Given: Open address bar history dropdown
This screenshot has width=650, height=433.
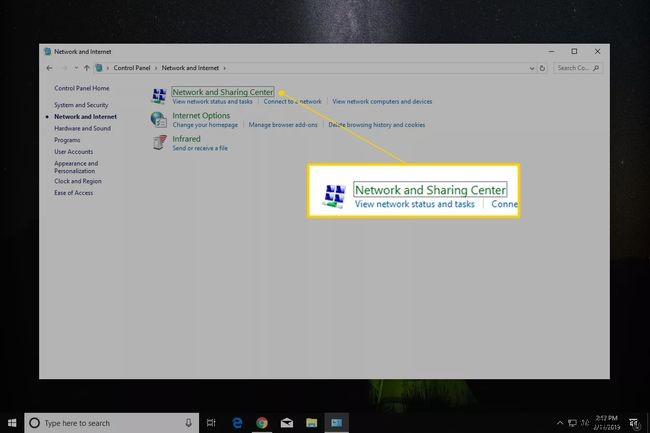Looking at the screenshot, I should (532, 68).
